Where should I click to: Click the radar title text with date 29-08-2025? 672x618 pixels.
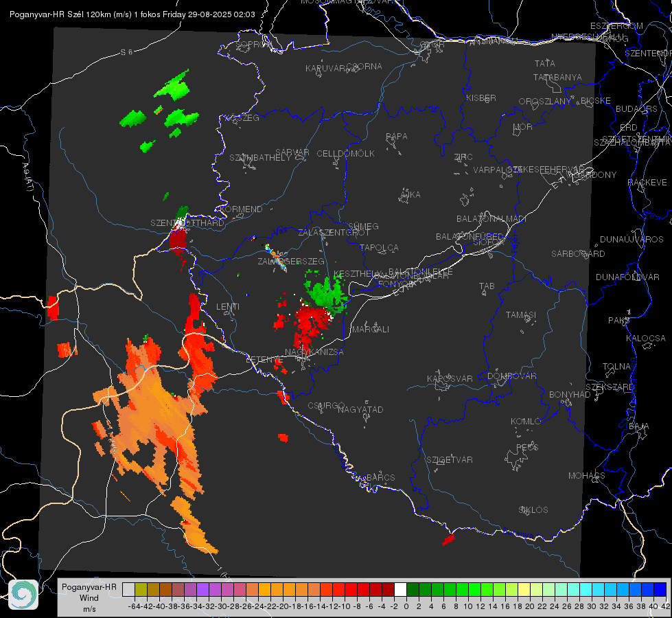tap(132, 14)
